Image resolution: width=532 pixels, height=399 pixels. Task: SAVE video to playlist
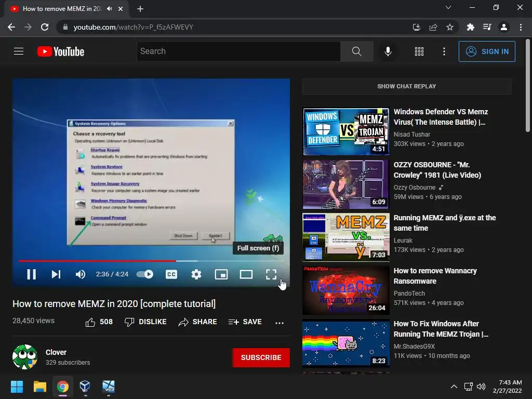tap(245, 322)
